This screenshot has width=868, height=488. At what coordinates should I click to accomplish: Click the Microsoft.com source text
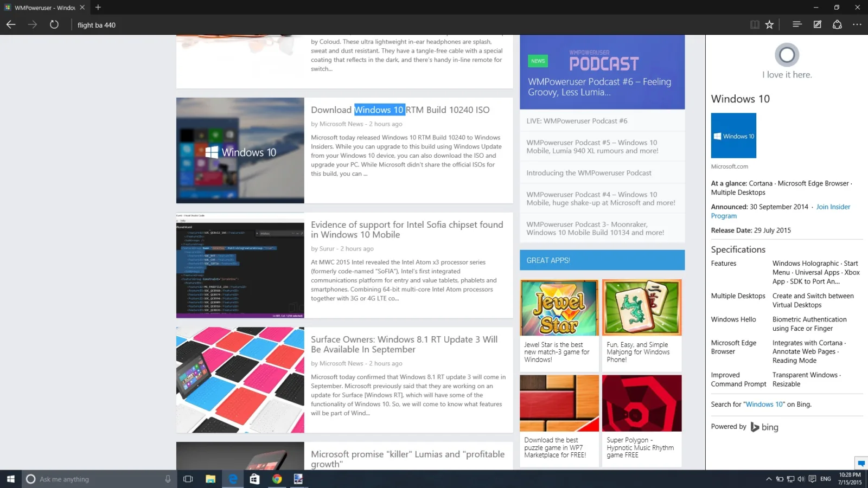730,166
